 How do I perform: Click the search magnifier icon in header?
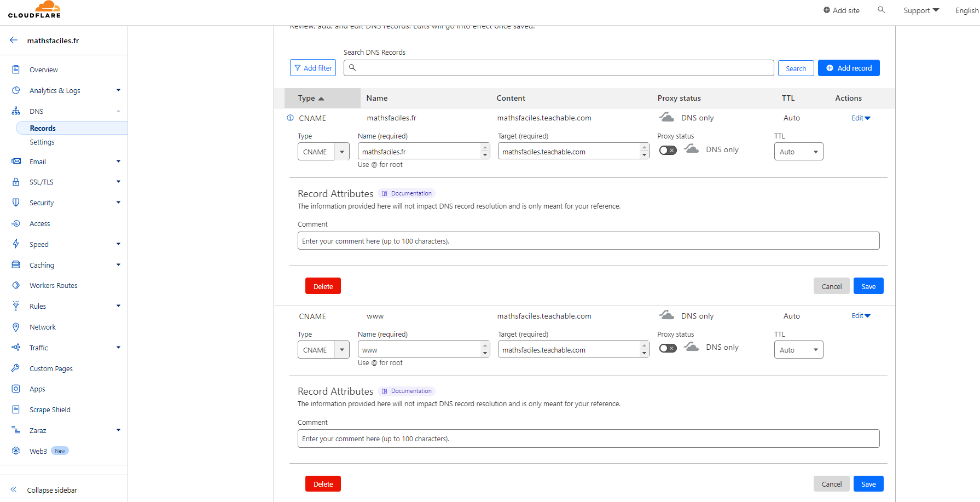(x=881, y=10)
